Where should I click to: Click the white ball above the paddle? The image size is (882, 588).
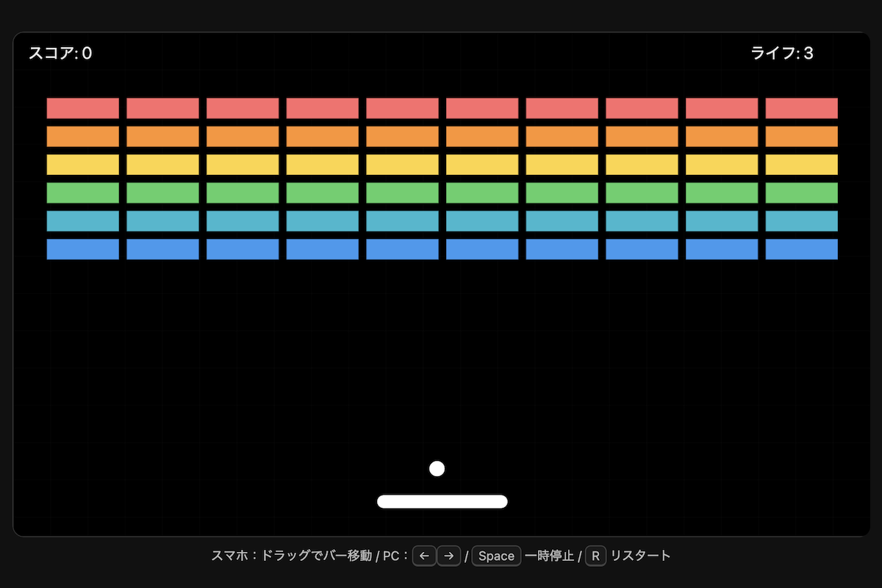[x=437, y=467]
